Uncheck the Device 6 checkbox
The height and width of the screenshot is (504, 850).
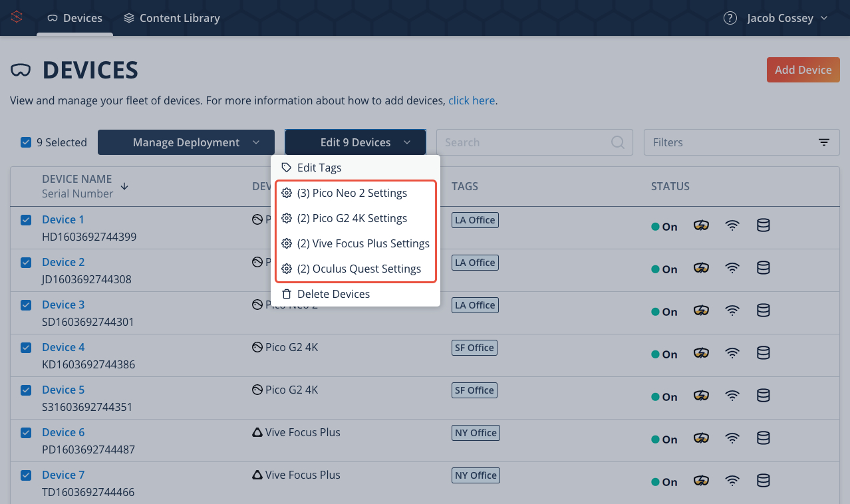[x=26, y=433]
